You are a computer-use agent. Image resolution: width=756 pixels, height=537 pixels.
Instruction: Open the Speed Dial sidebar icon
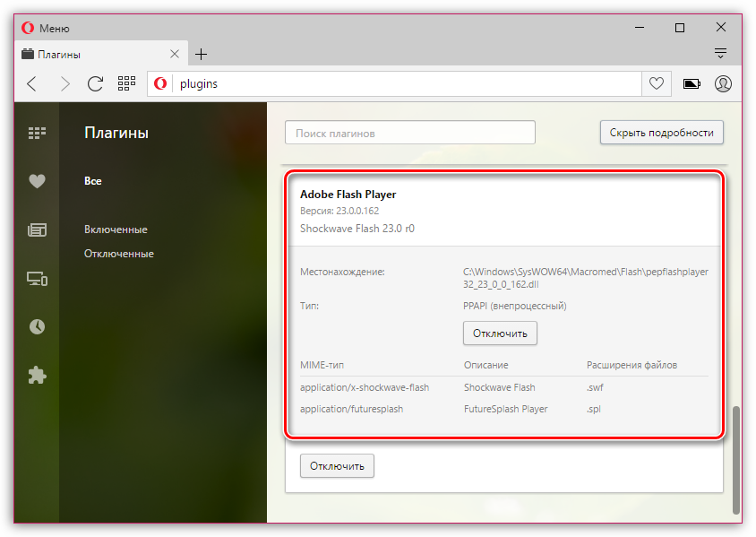37,133
